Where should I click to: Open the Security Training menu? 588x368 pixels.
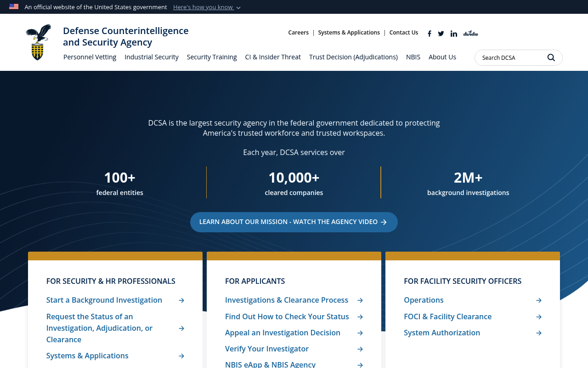click(x=212, y=57)
